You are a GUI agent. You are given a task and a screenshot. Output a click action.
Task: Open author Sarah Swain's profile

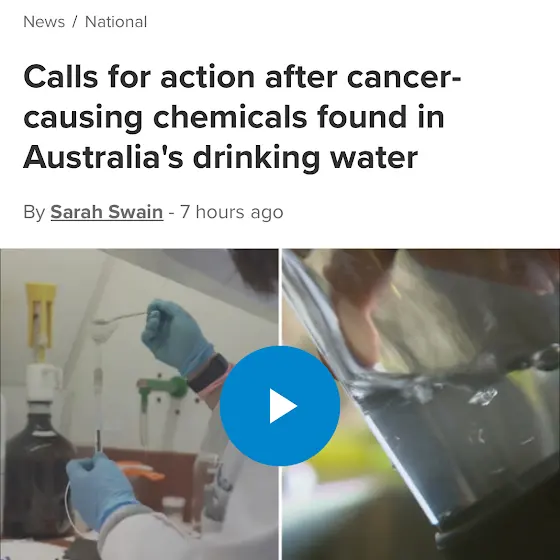[107, 212]
